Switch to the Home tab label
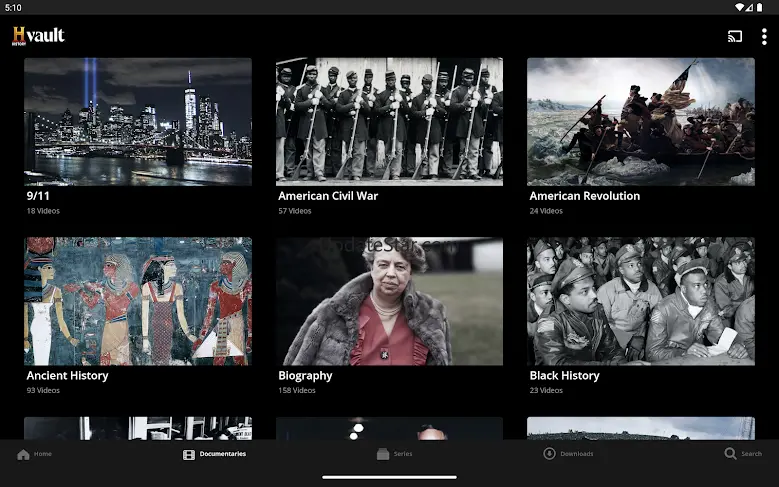The width and height of the screenshot is (779, 487). (43, 454)
